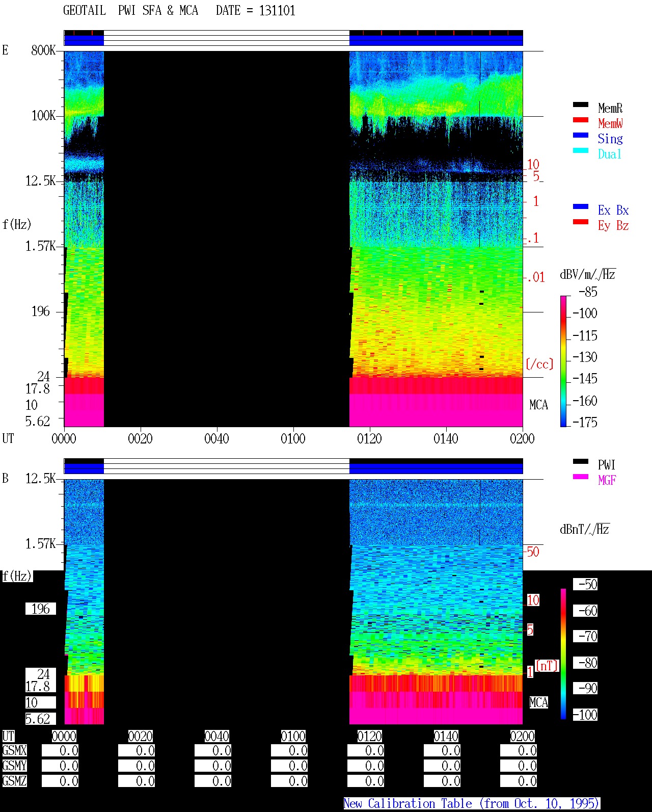Click the '196' label on E panel axis
652x812 pixels.
41,311
